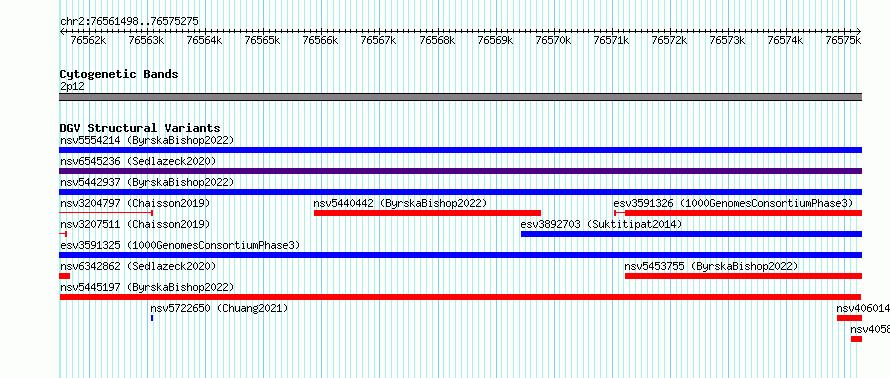This screenshot has height=378, width=890.
Task: Click the ruler's left arrow end
Action: 62,31
